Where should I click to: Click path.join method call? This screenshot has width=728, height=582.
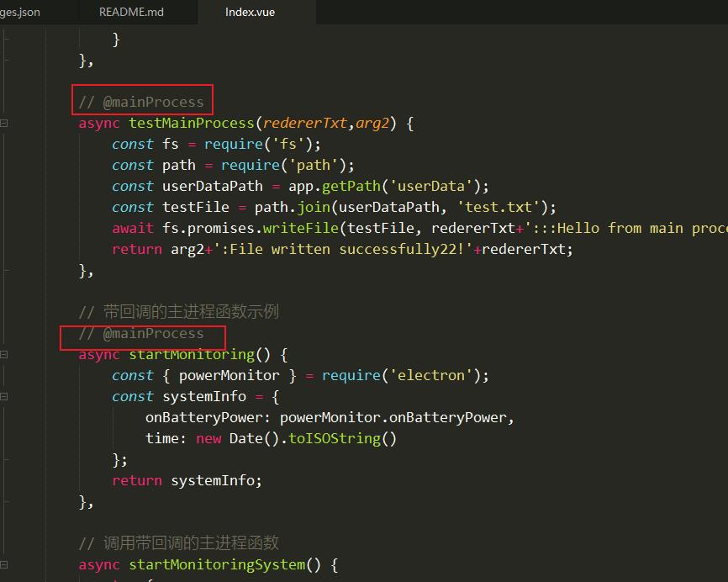(292, 207)
